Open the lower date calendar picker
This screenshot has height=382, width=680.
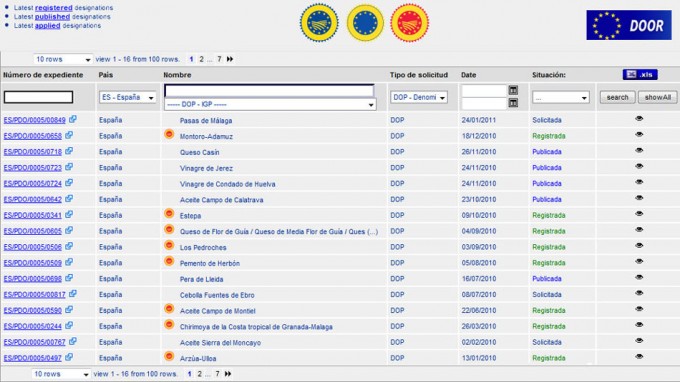513,103
